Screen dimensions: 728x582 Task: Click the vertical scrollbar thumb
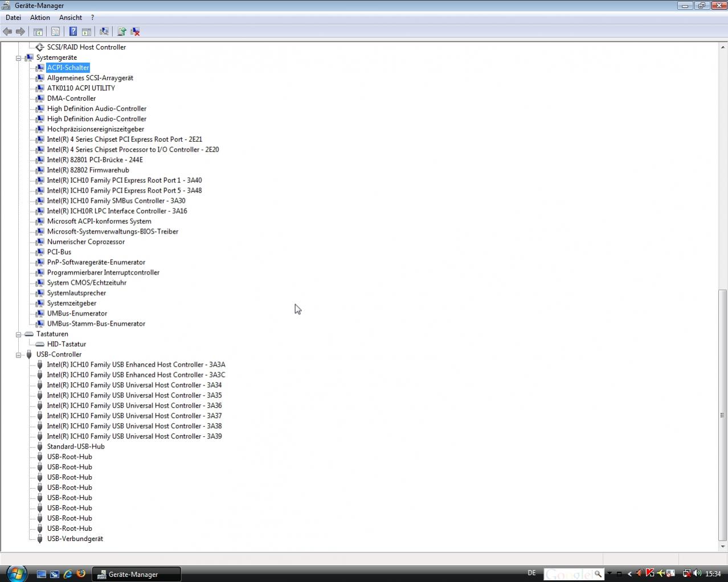(x=722, y=415)
